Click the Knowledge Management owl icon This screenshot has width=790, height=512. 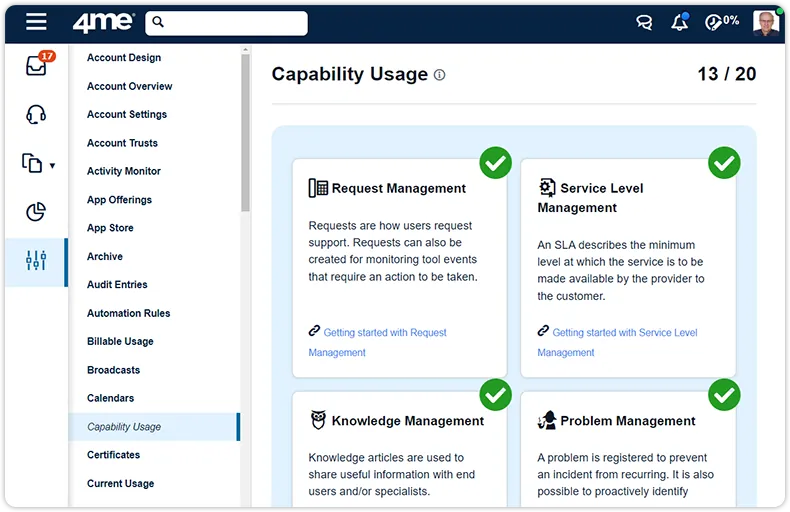pyautogui.click(x=318, y=420)
